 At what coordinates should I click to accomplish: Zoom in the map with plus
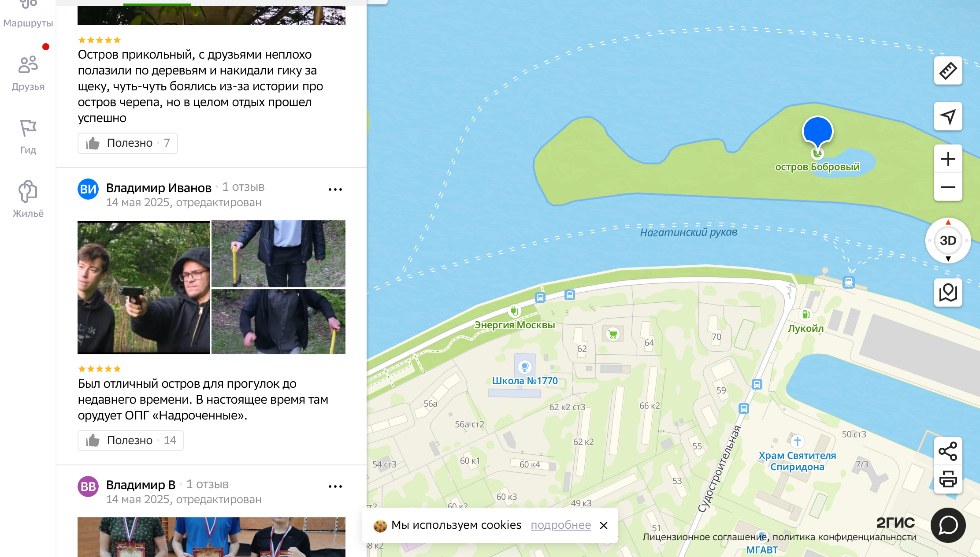click(x=948, y=159)
